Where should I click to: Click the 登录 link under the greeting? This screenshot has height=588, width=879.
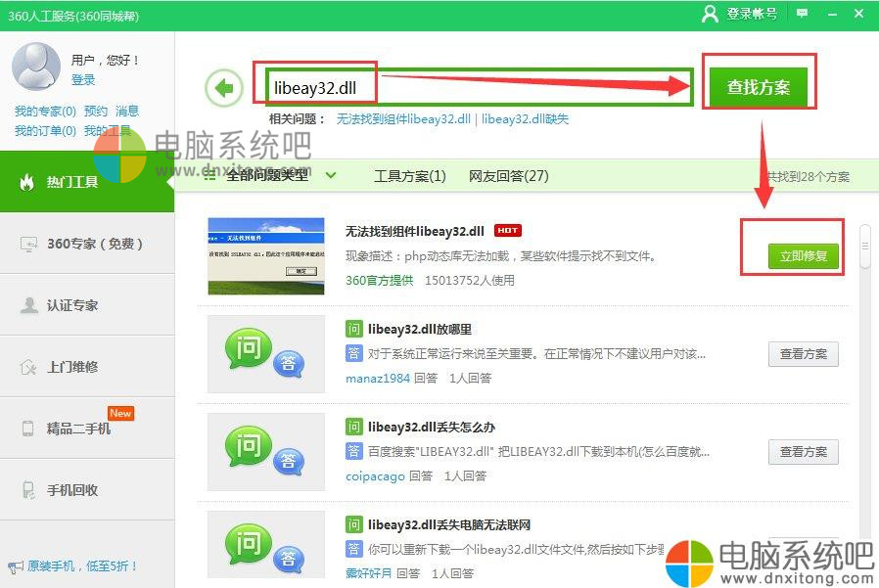pos(83,79)
